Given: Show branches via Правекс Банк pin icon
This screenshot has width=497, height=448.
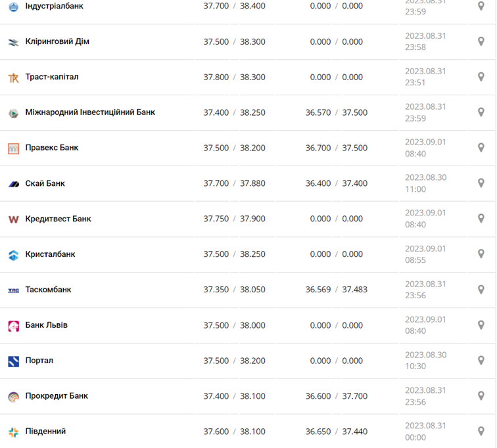Looking at the screenshot, I should tap(481, 148).
